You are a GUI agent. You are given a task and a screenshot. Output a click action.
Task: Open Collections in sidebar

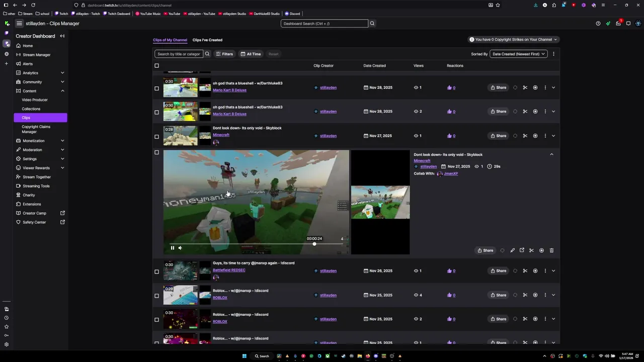[31, 109]
